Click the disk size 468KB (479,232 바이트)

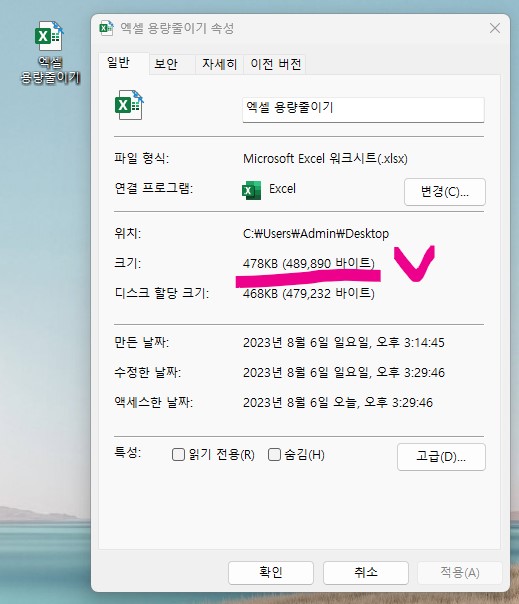click(309, 294)
